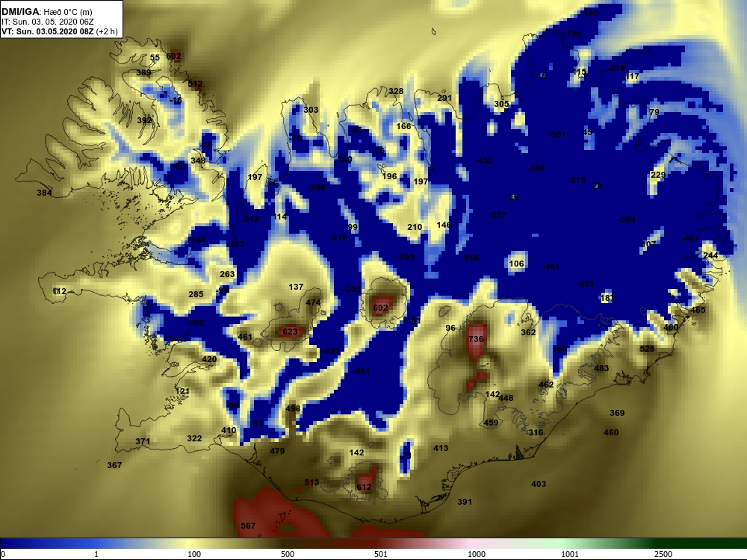Image resolution: width=747 pixels, height=560 pixels.
Task: Click the 736 value in red area
Action: [476, 338]
